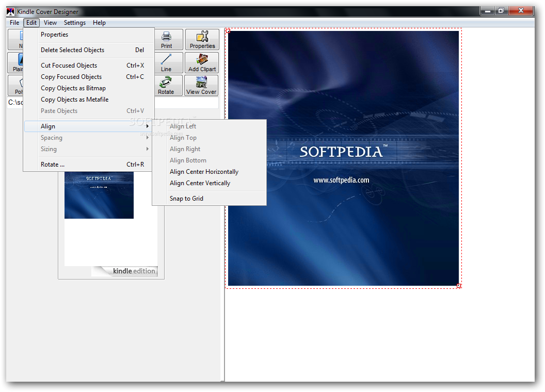Select Copy Focused Objects
545x392 pixels.
click(x=89, y=77)
